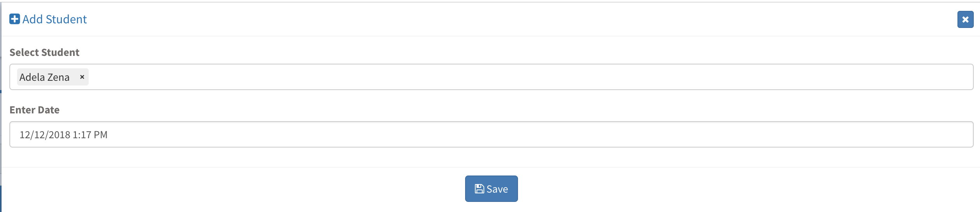Image resolution: width=980 pixels, height=212 pixels.
Task: Click the Enter Date label
Action: point(35,110)
